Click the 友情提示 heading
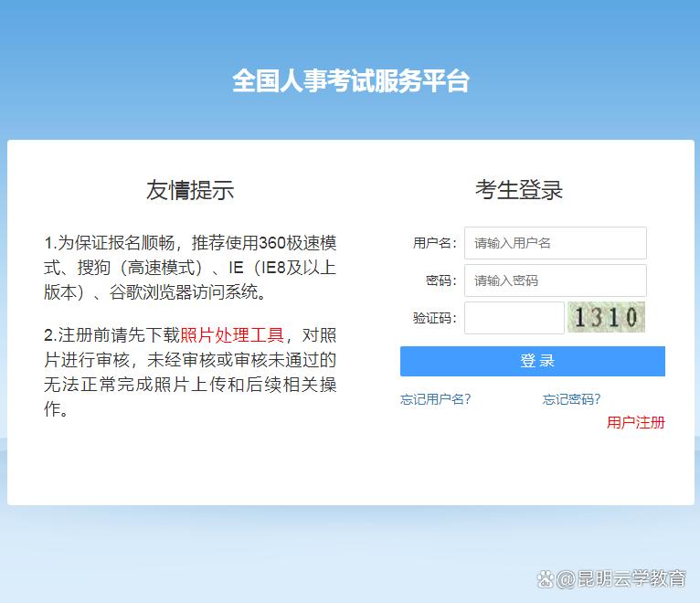The width and height of the screenshot is (700, 603). [190, 190]
